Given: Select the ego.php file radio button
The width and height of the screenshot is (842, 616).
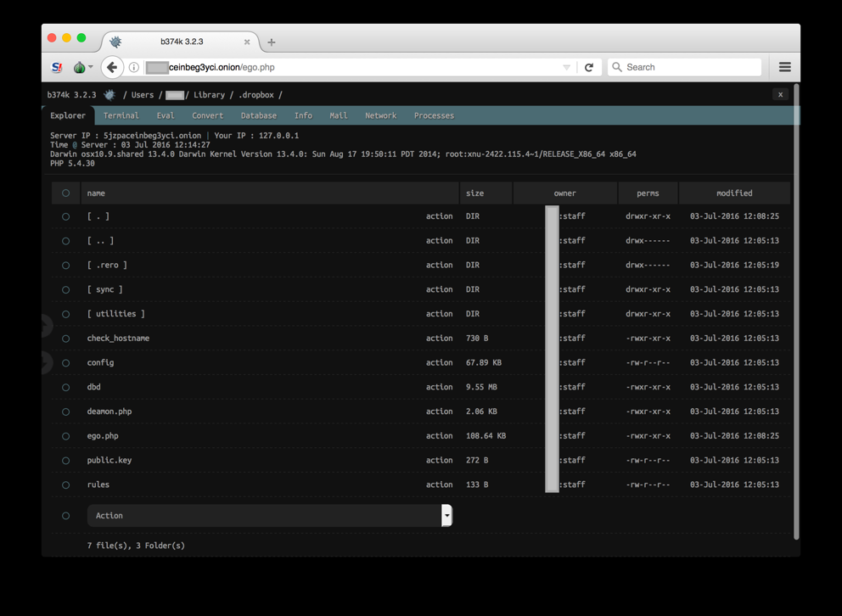Looking at the screenshot, I should (x=65, y=436).
